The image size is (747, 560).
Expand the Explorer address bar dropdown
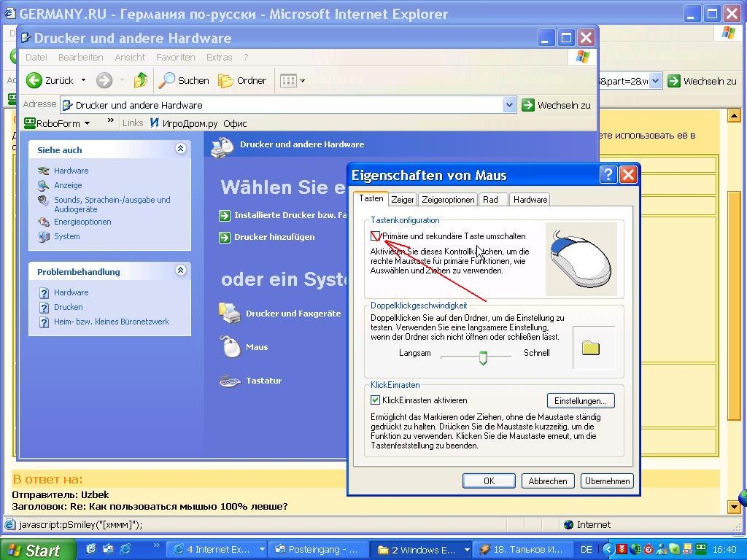coord(509,105)
